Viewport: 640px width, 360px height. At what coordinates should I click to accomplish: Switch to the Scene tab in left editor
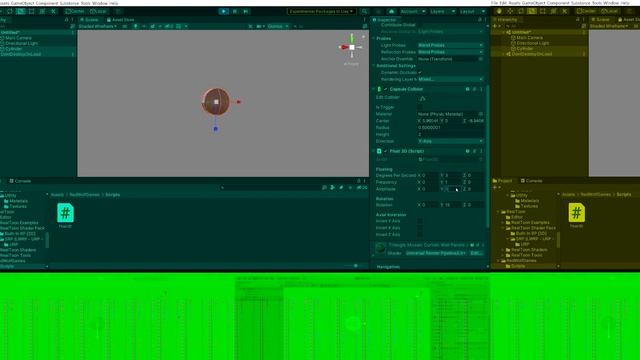pos(89,20)
